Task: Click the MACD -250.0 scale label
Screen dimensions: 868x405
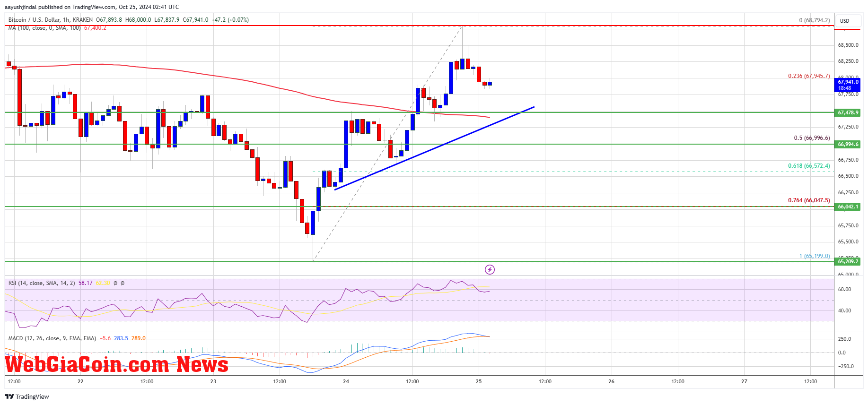Action: coord(846,366)
